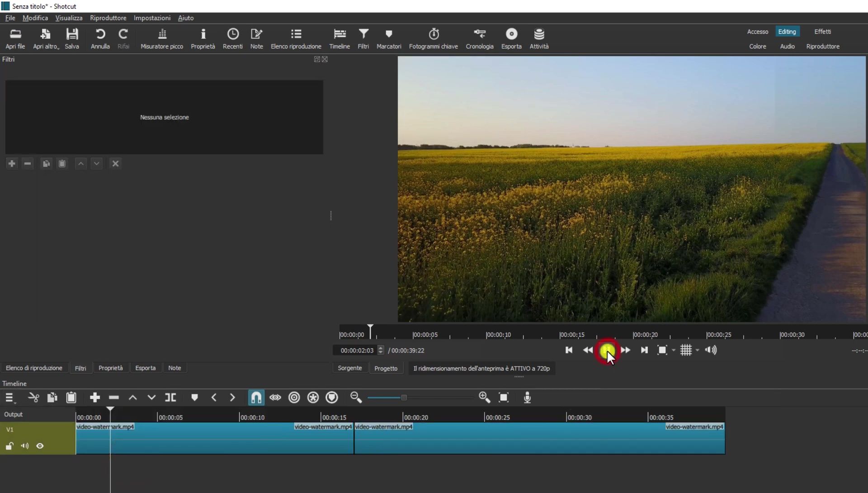This screenshot has height=493, width=868.
Task: Click the Apri altro toolbar icon
Action: [x=46, y=39]
